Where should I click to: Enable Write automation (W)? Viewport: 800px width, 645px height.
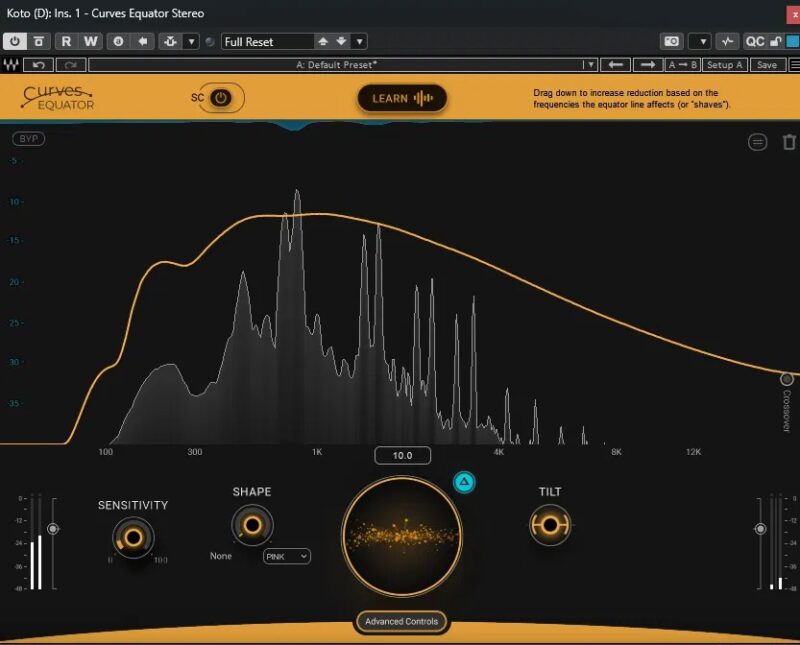point(91,41)
